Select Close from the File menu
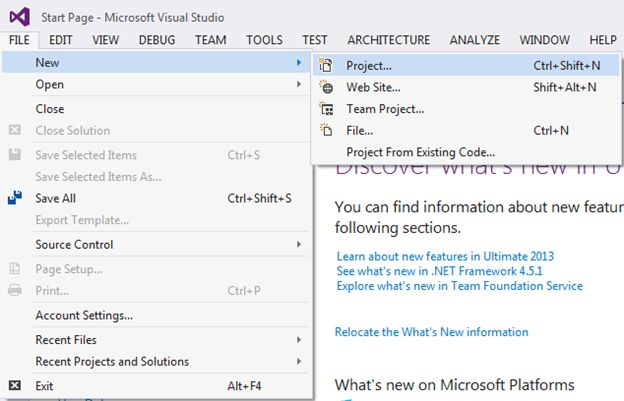 pyautogui.click(x=50, y=109)
